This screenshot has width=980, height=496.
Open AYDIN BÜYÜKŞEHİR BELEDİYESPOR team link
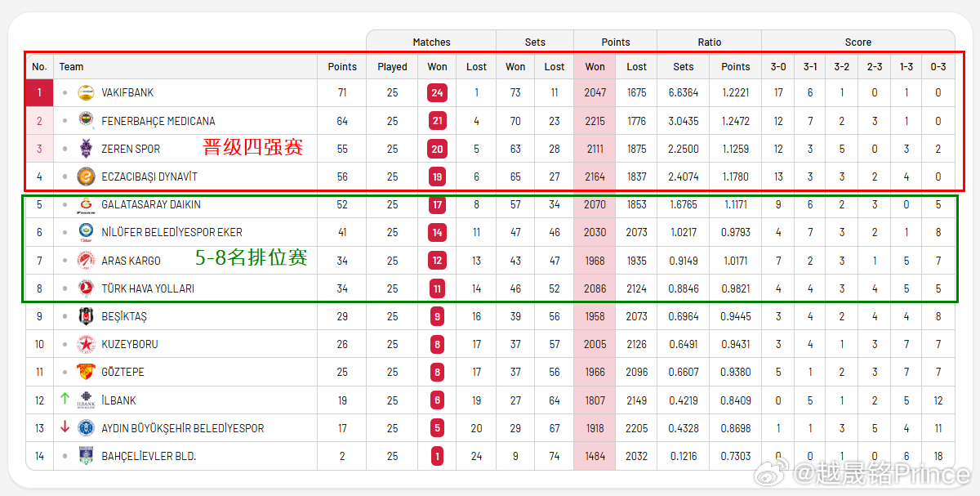[x=183, y=428]
